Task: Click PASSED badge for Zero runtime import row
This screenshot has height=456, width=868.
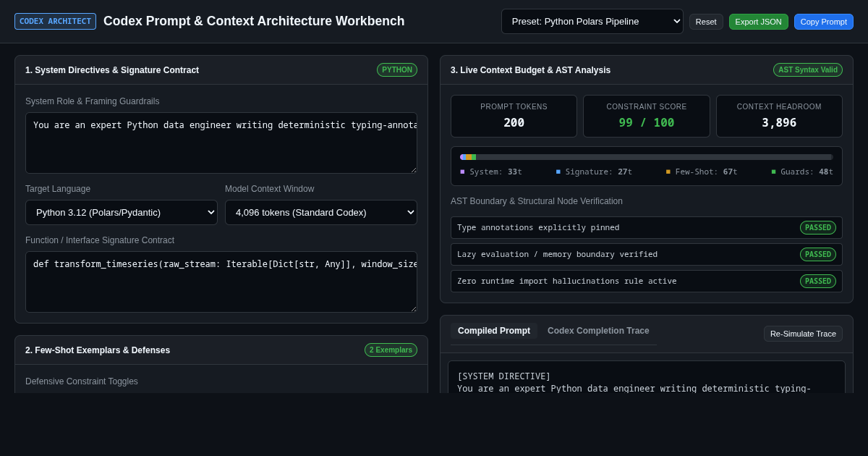Action: [x=818, y=281]
